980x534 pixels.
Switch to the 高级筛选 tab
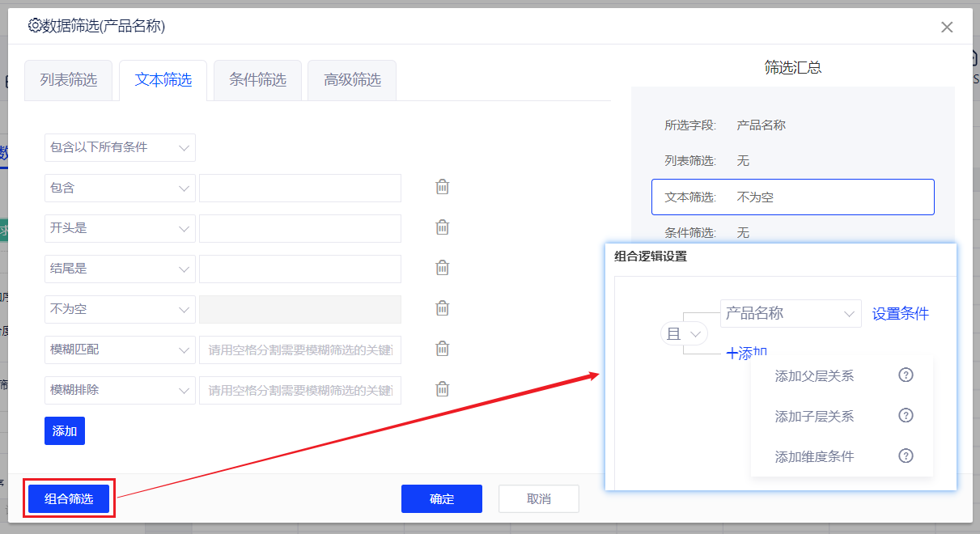[352, 80]
